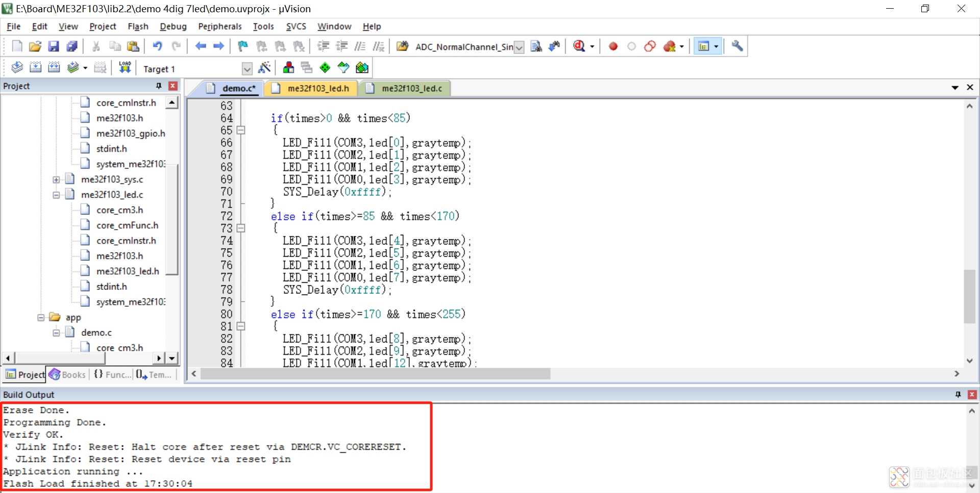
Task: Undo the last edit with the Undo arrow
Action: tap(157, 46)
